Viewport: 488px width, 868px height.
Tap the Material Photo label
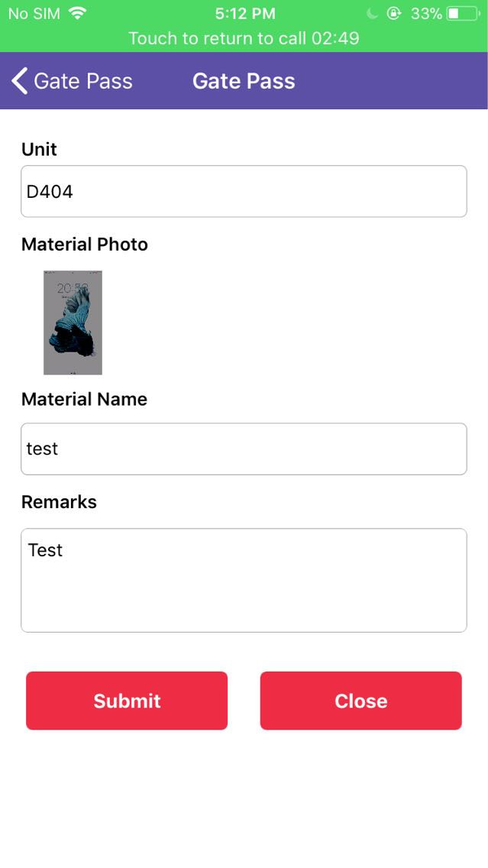(85, 245)
